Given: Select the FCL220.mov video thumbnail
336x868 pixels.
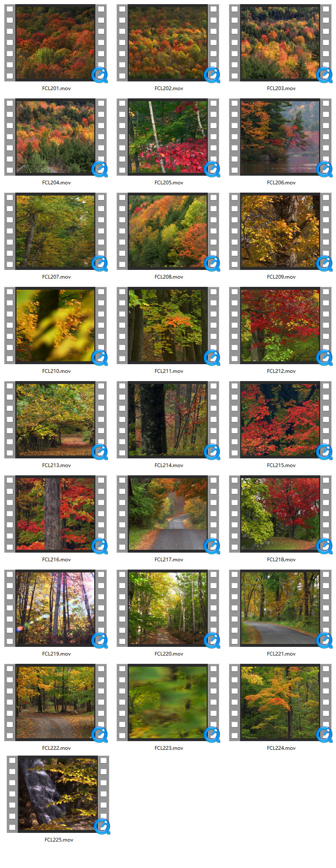Looking at the screenshot, I should tap(168, 608).
